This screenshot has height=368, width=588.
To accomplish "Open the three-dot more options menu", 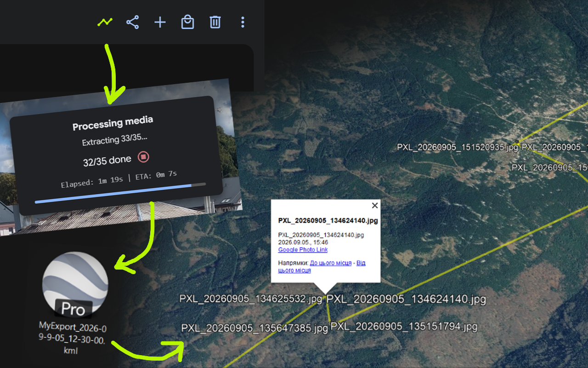I will 243,22.
